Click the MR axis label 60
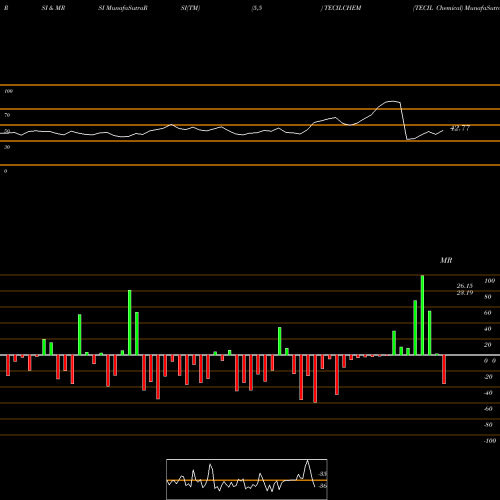 (488, 313)
